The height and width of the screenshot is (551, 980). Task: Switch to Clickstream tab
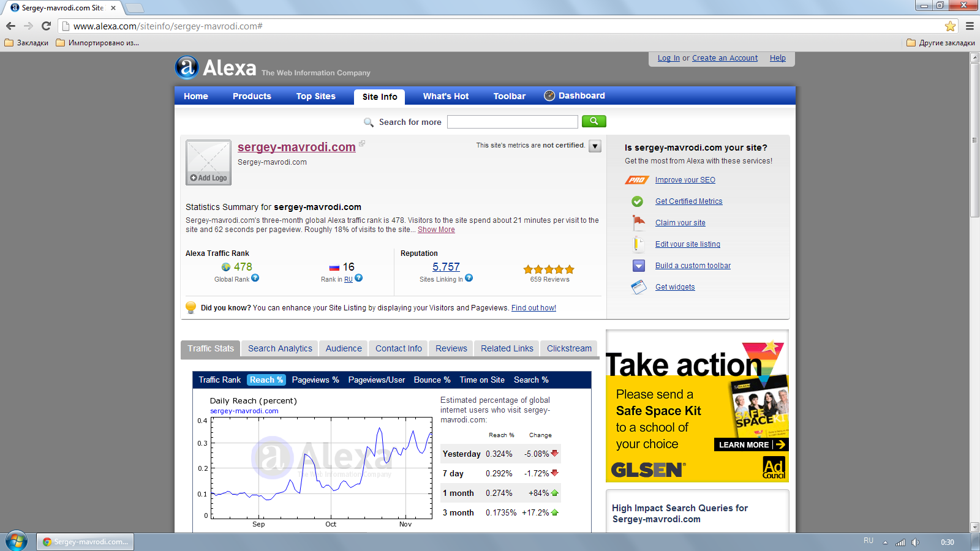[569, 348]
